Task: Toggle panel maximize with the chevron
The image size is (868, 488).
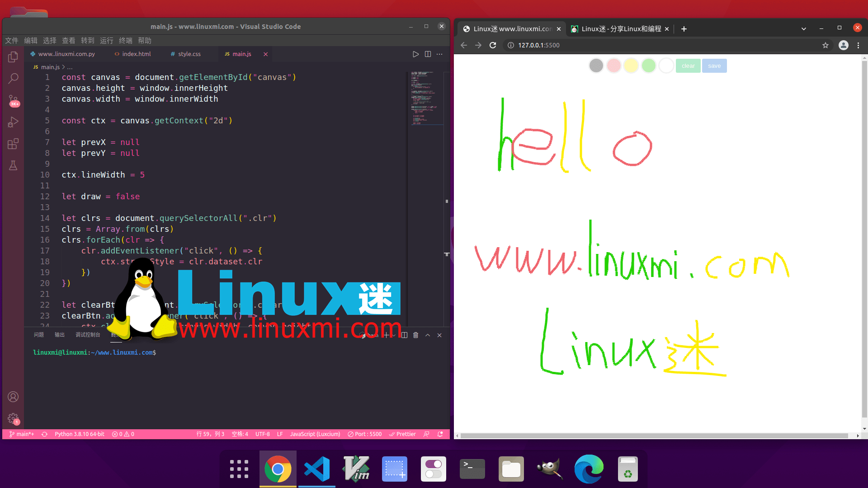Action: tap(427, 335)
